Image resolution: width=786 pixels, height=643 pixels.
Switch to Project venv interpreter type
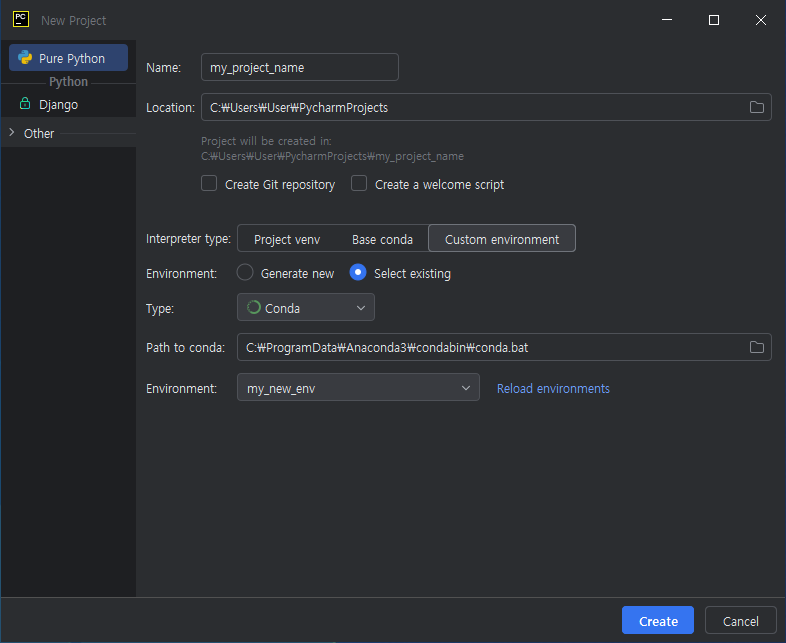click(x=287, y=239)
